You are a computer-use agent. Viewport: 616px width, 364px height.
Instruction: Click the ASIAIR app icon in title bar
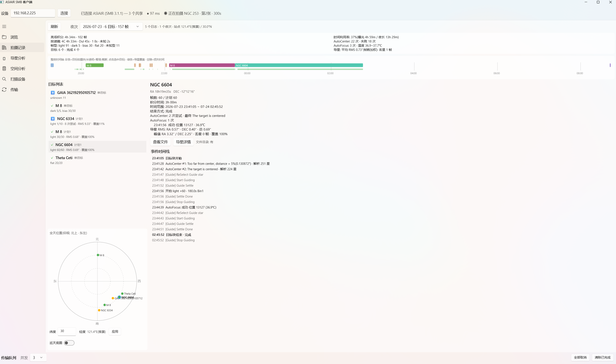2,2
